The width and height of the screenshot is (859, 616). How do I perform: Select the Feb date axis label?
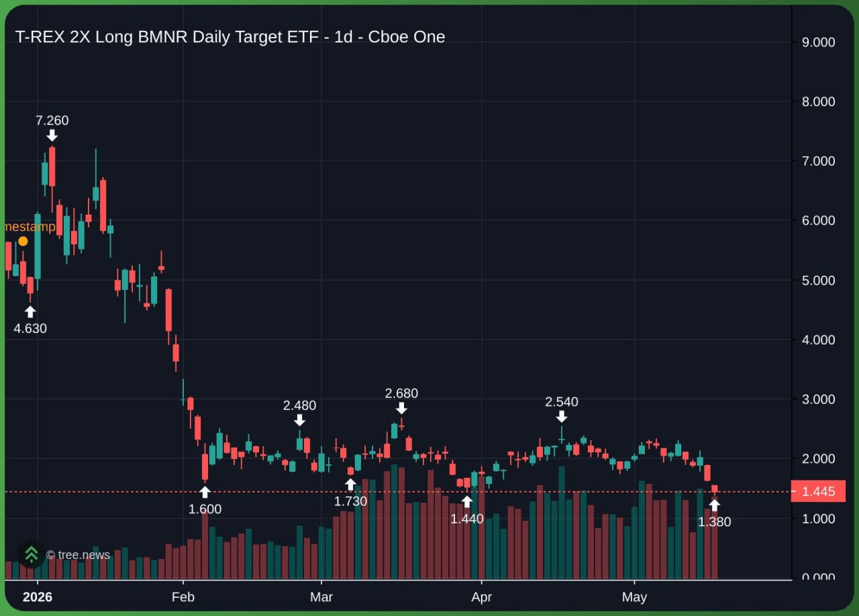coord(183,597)
